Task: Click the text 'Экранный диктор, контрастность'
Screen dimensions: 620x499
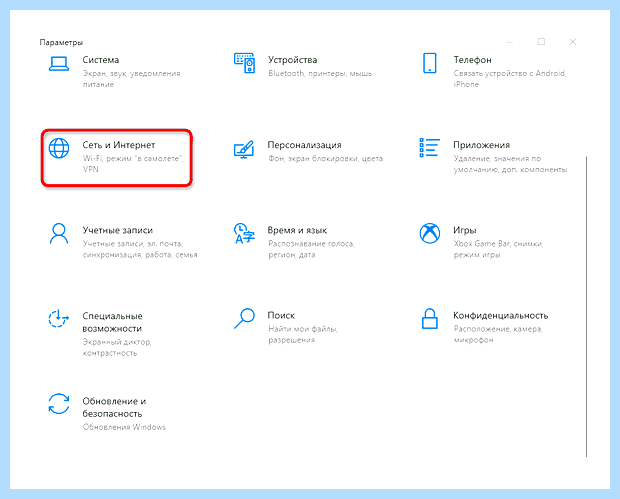Action: coord(117,347)
